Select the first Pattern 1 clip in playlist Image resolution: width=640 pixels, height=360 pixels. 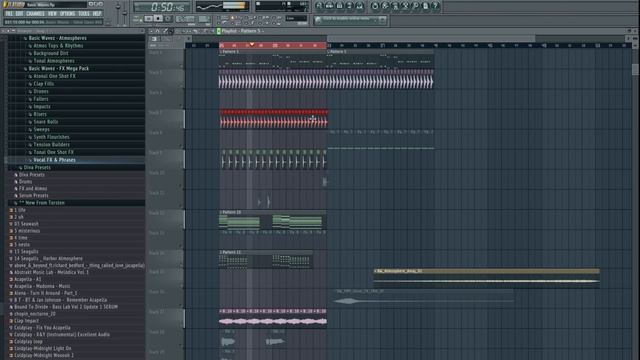pyautogui.click(x=273, y=59)
